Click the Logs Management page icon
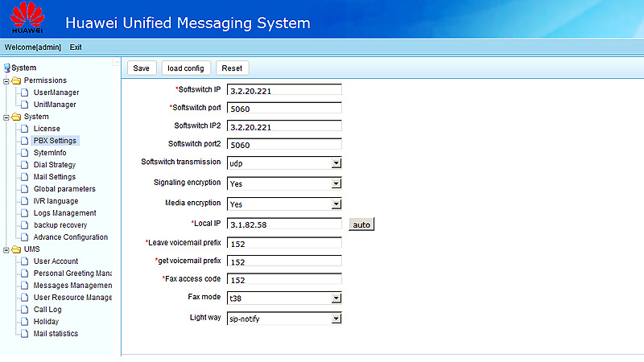This screenshot has width=644, height=362. pos(25,213)
